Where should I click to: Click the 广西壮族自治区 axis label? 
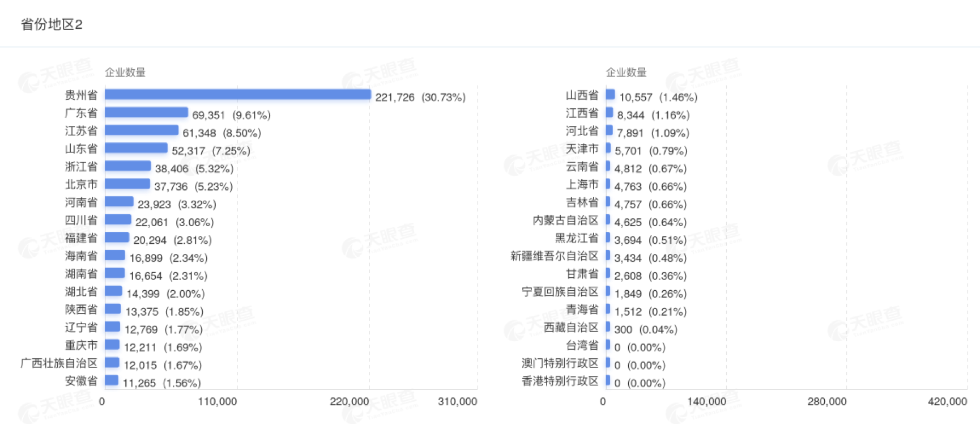tap(59, 363)
